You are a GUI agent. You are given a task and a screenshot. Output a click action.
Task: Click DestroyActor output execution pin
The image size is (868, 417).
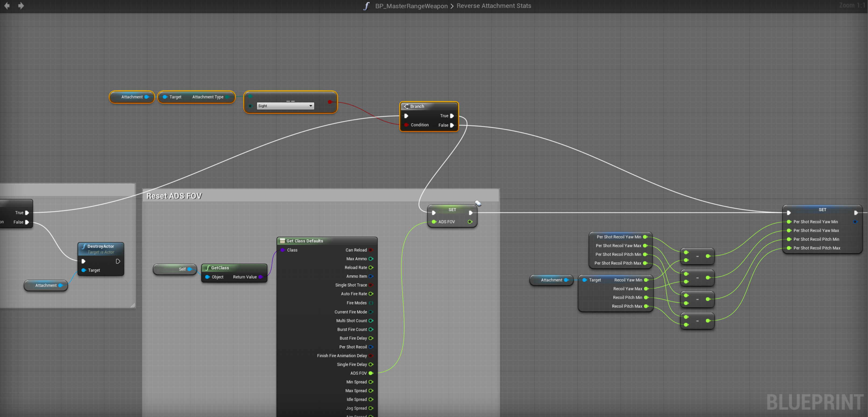[118, 261]
